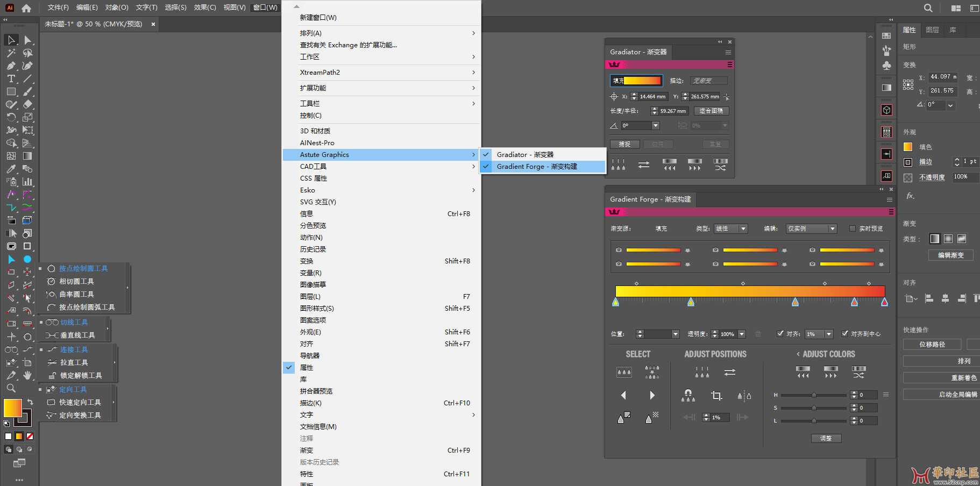Uncheck Gradient Forge - 渐变构建 in submenu
The width and height of the screenshot is (980, 486).
543,167
